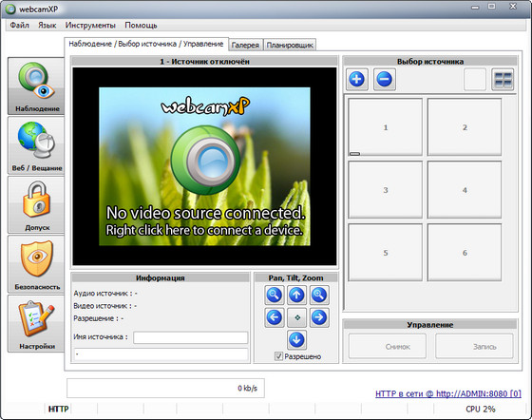Click the Видео источник info label

tap(105, 306)
